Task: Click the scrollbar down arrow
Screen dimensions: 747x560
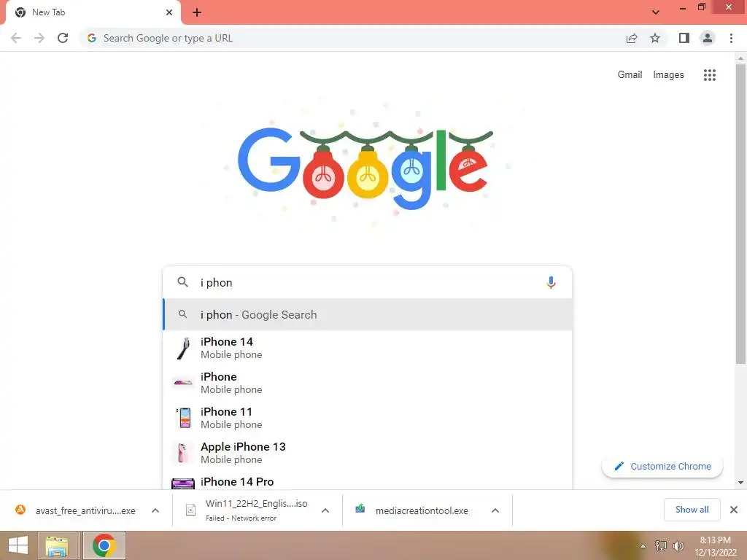Action: tap(740, 483)
